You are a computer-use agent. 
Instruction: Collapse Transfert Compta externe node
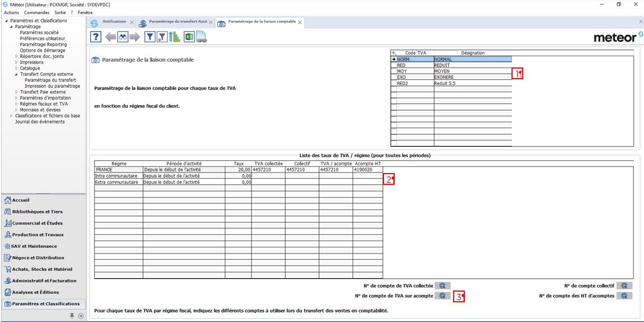tap(16, 74)
